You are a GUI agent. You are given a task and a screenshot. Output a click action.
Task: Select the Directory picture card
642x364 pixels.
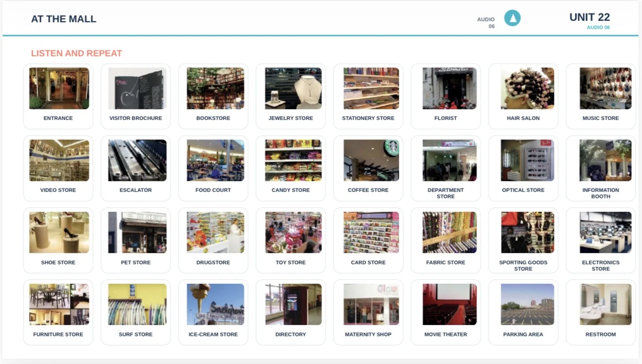[291, 312]
